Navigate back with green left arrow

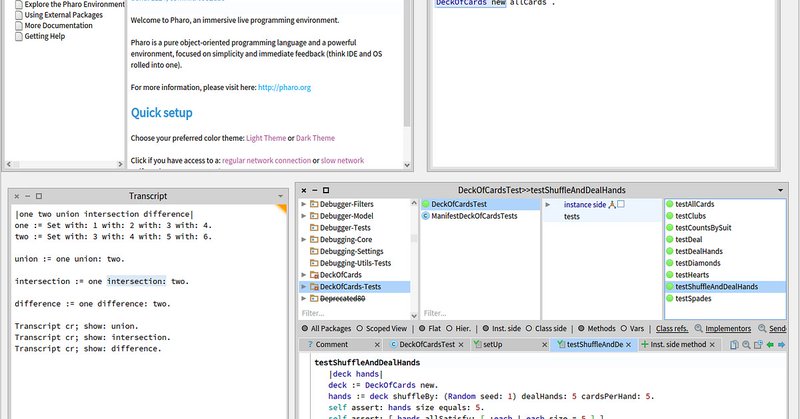pos(770,344)
